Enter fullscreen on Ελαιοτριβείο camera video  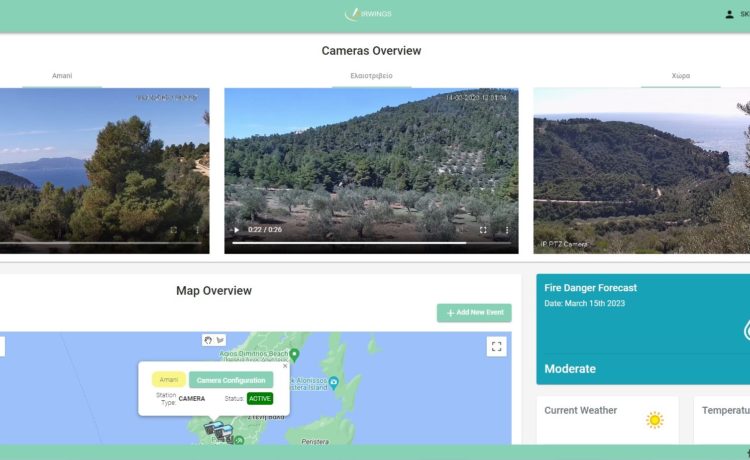pos(483,230)
